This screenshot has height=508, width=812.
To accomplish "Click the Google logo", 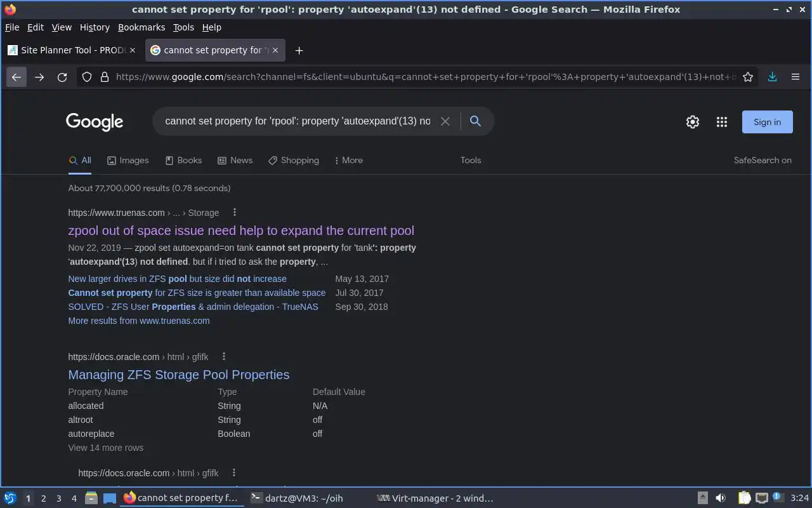I will (95, 122).
